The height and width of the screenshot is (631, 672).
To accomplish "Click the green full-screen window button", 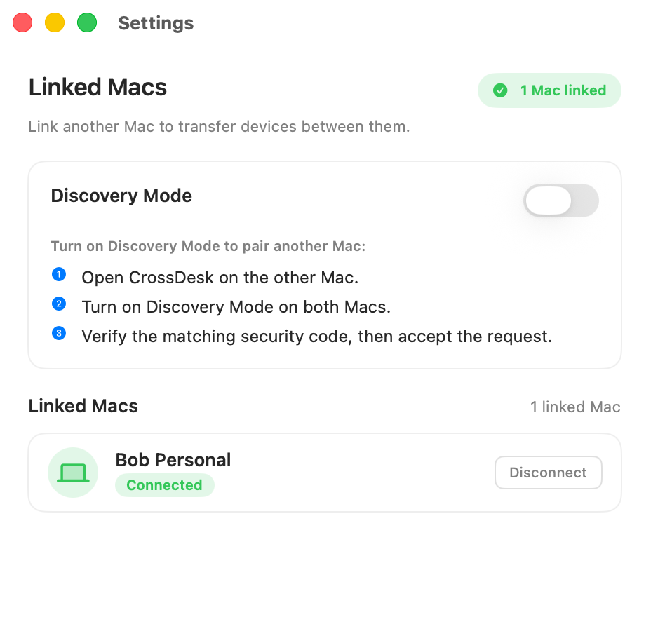I will (x=87, y=22).
